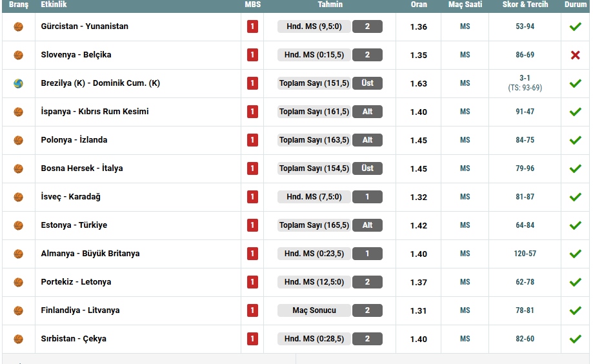Select score 82-60
The image size is (593, 364).
(x=525, y=339)
